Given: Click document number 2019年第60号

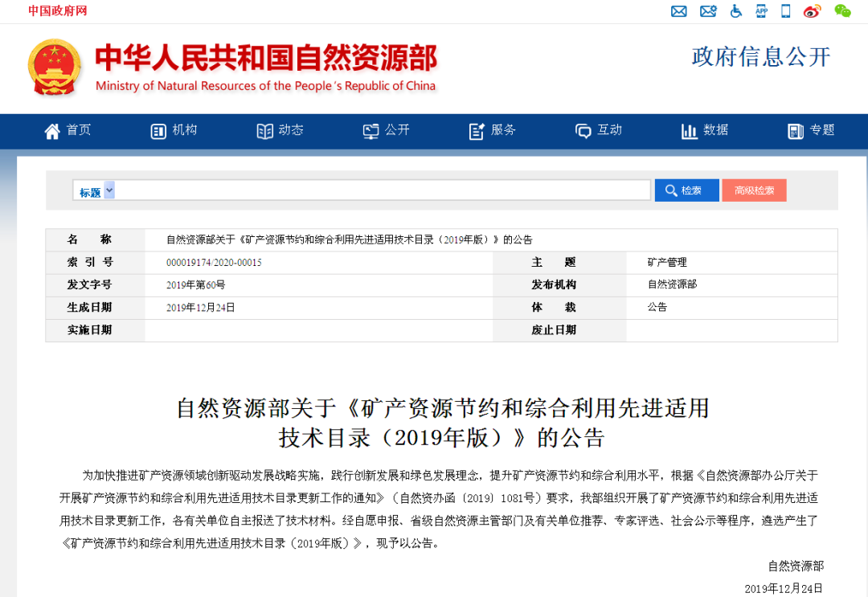Looking at the screenshot, I should coord(195,285).
